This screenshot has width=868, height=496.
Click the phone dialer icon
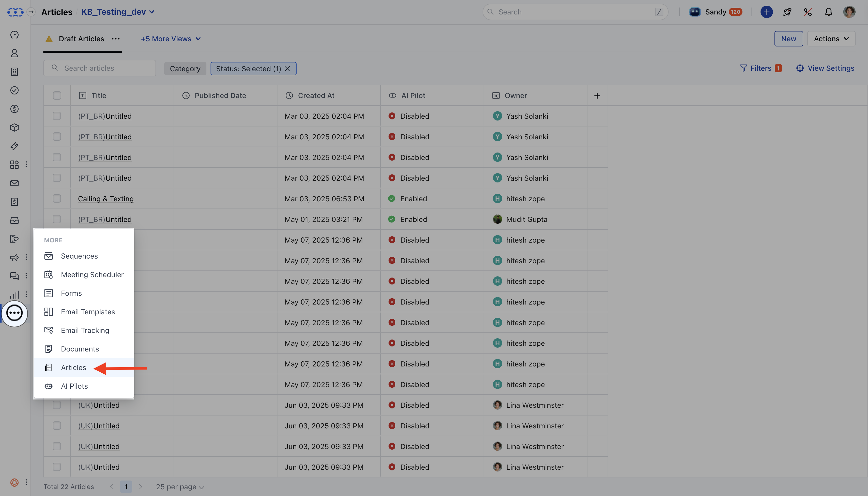808,12
